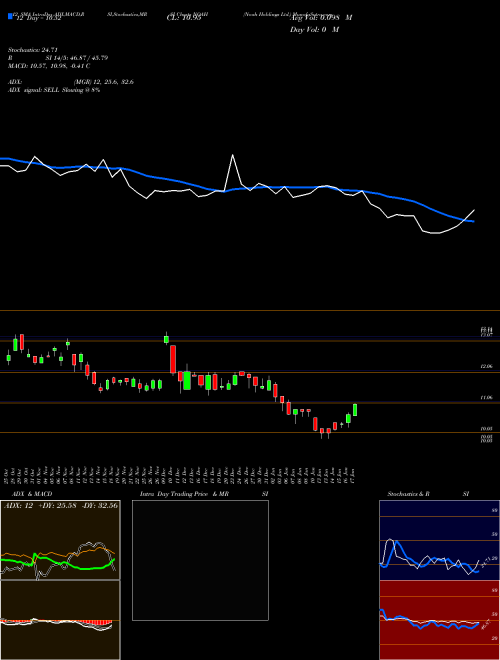Select the '12 Day = 10.32' SMA value
Viewport: 500px width, 660px height.
[39, 18]
